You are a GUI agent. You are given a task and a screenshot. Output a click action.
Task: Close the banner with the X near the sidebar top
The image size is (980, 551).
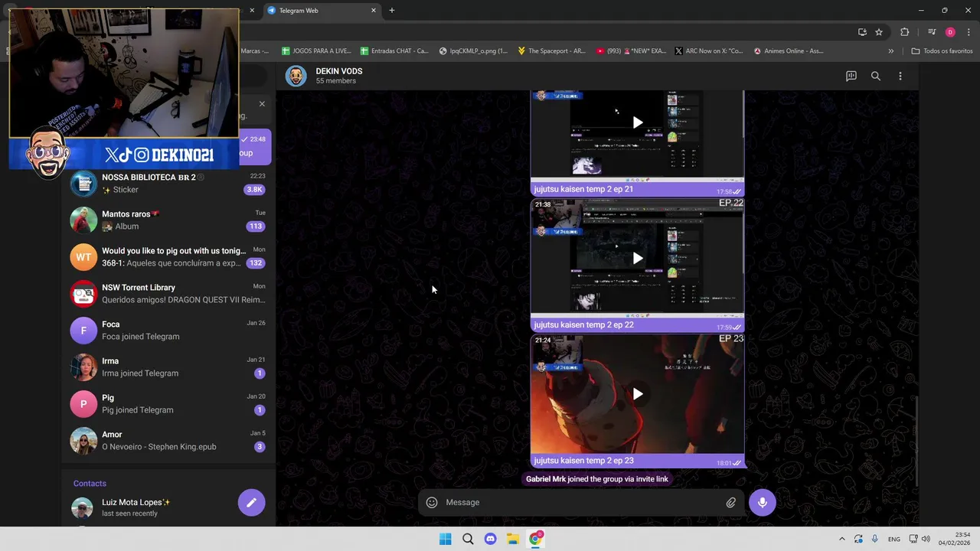(262, 104)
